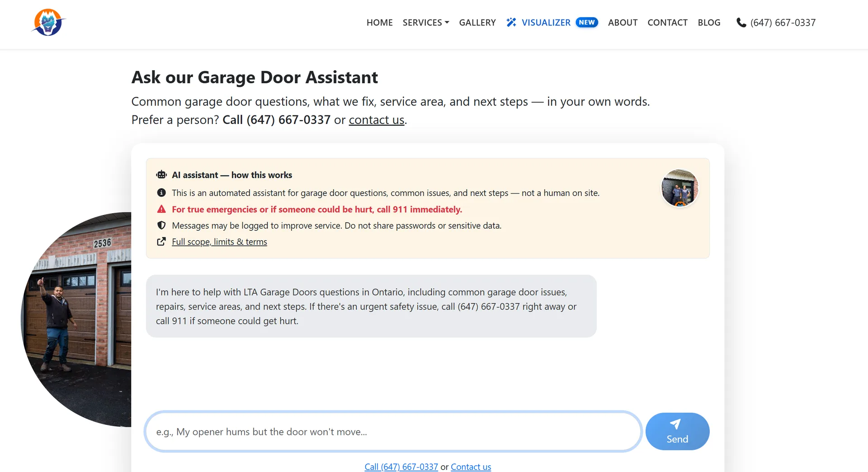The height and width of the screenshot is (472, 868).
Task: Click the large circular garage door photo
Action: [76, 319]
